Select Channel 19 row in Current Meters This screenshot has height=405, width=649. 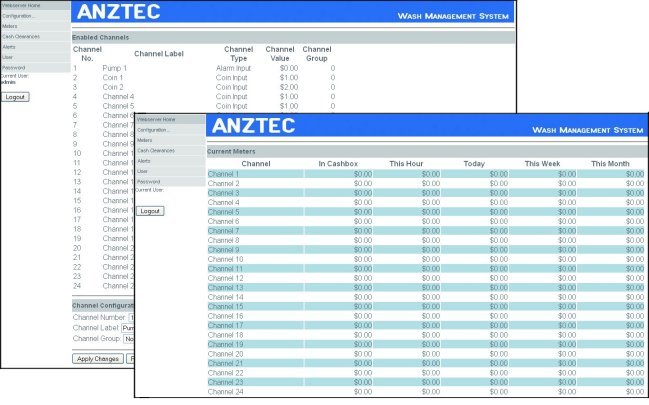(426, 345)
